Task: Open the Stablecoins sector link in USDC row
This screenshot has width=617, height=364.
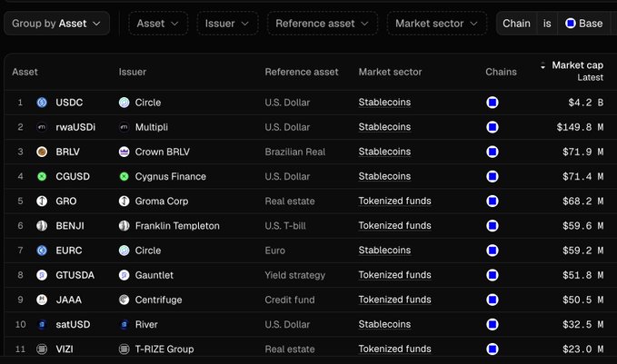Action: (x=384, y=103)
